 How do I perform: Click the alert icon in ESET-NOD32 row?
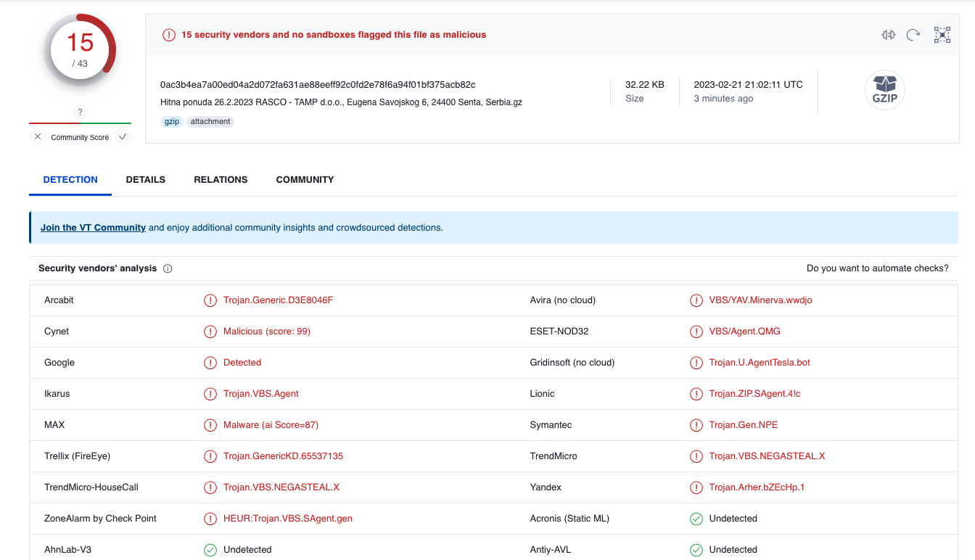[x=696, y=332]
